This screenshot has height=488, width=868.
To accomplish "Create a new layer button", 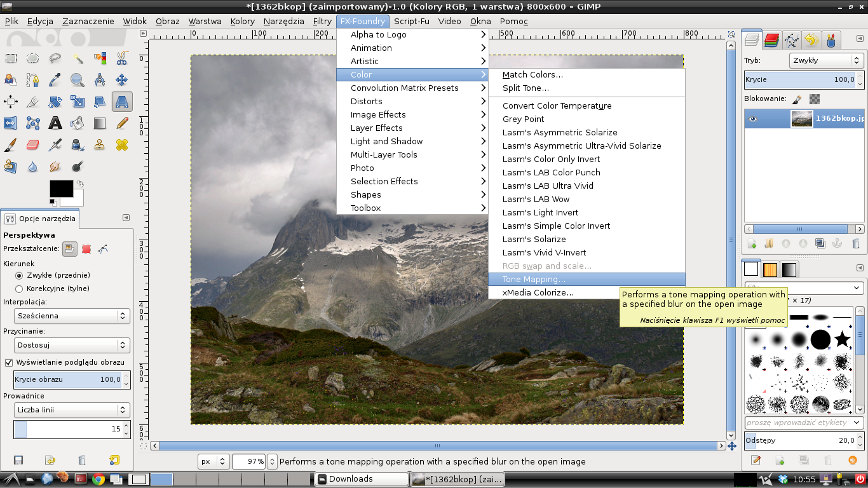I will click(x=752, y=243).
